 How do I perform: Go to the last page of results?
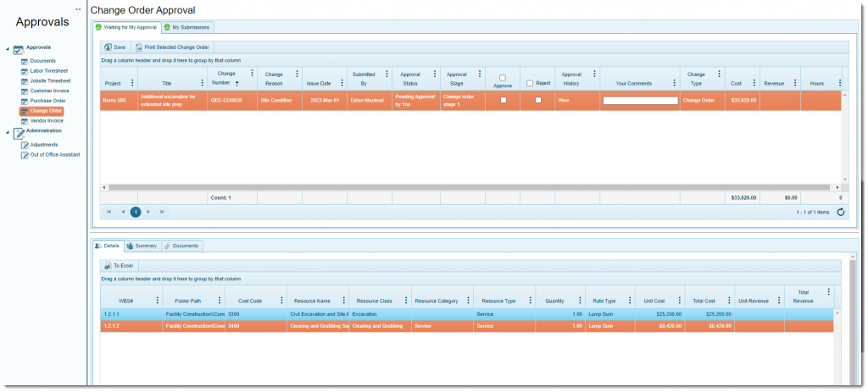coord(162,212)
